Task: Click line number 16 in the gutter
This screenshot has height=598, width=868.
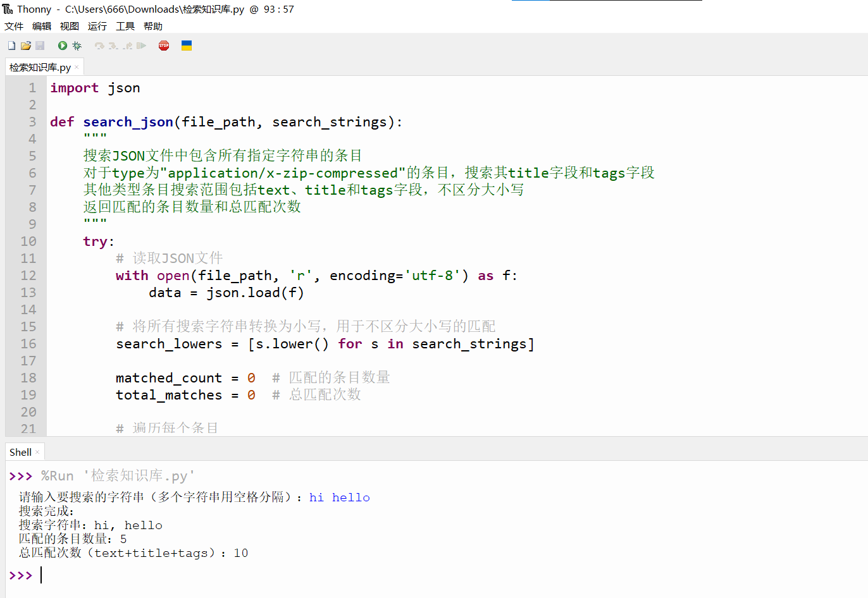Action: (28, 344)
